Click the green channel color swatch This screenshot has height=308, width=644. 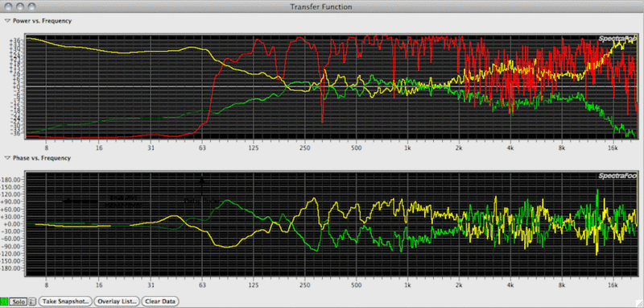pyautogui.click(x=4, y=302)
